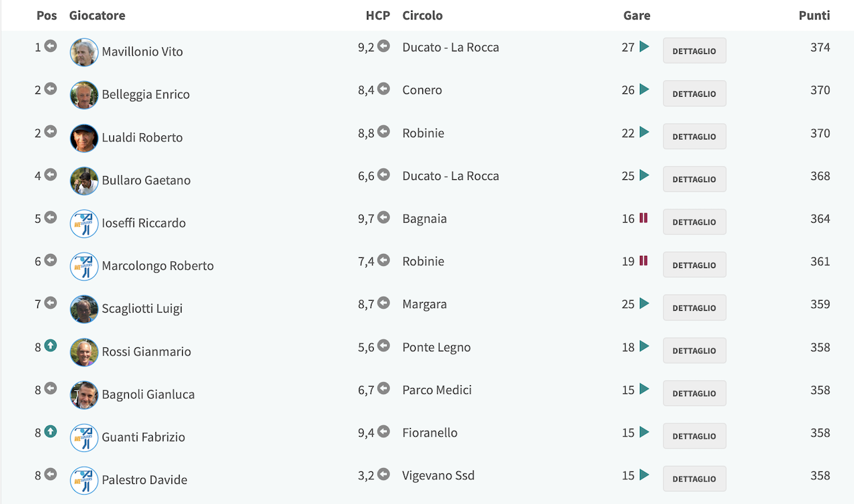Open player name Palestro Davide
854x504 pixels.
144,480
